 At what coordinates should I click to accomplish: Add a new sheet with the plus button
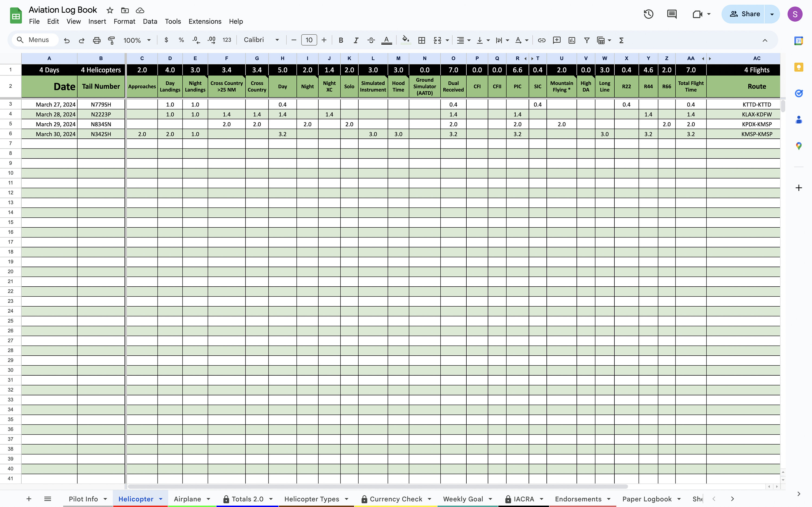[29, 499]
